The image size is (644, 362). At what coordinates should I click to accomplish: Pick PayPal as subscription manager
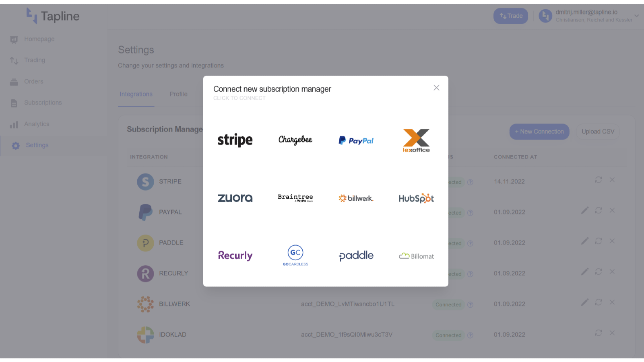(x=356, y=140)
